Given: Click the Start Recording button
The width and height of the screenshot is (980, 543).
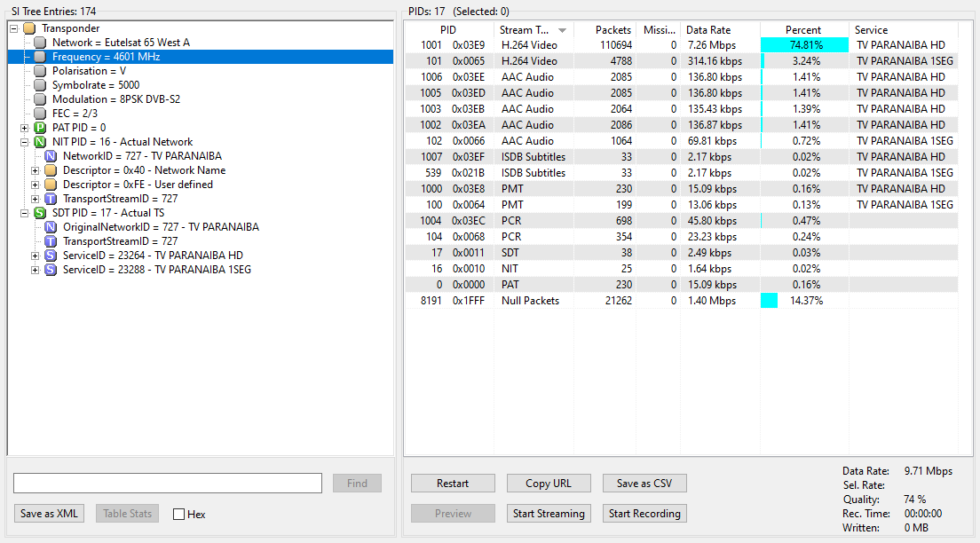Looking at the screenshot, I should click(644, 514).
